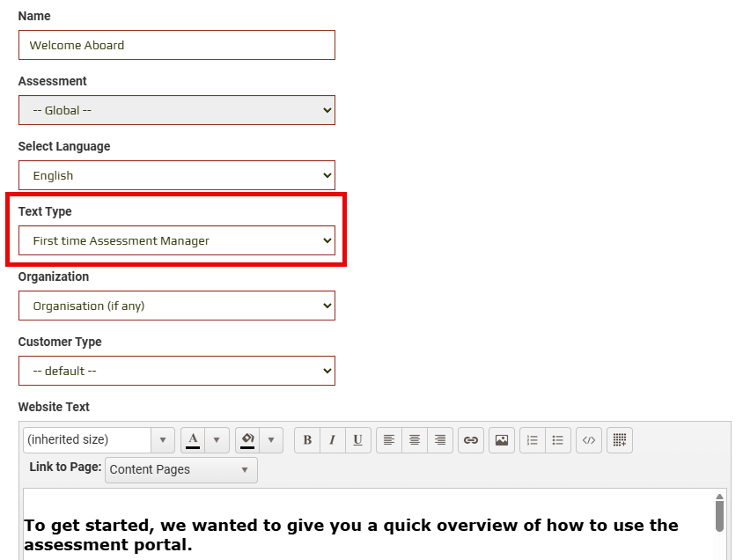
Task: Align text to the right
Action: click(440, 440)
